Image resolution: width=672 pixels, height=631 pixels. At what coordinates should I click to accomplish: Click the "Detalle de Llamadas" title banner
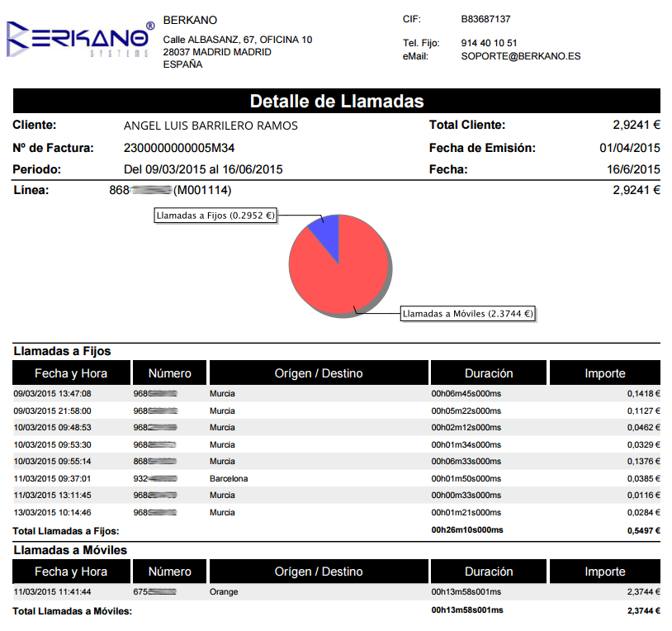tap(336, 102)
